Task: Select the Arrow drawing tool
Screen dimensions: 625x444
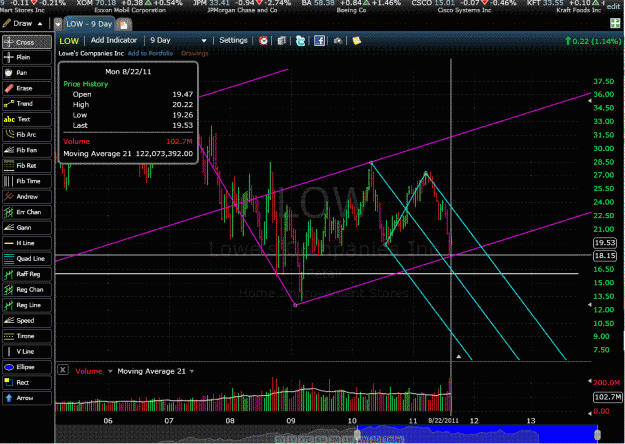Action: [x=27, y=398]
